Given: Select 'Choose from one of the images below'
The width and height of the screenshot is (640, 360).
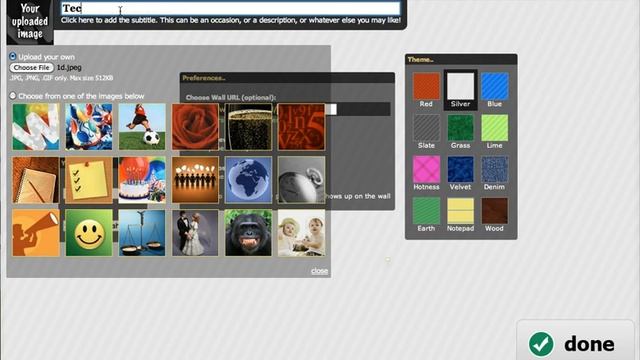Looking at the screenshot, I should pos(13,96).
